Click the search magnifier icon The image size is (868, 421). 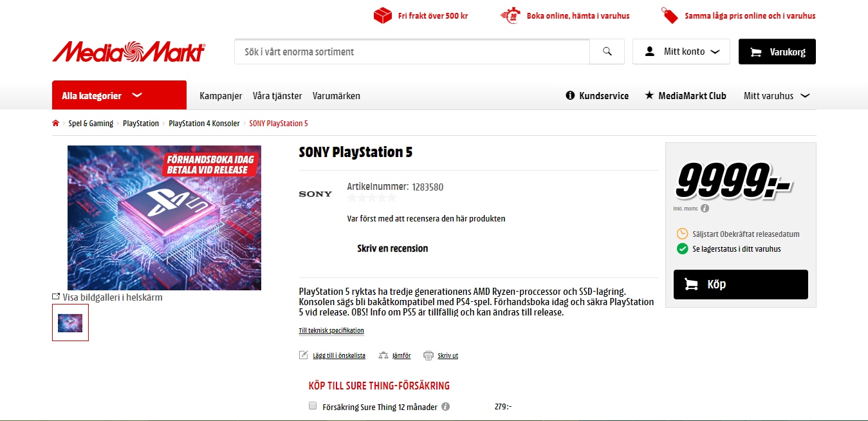[x=607, y=51]
